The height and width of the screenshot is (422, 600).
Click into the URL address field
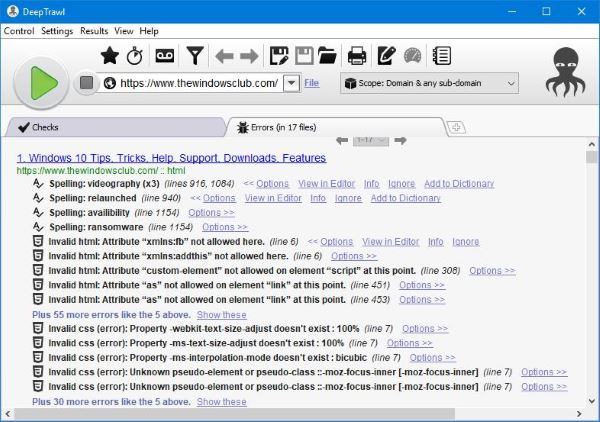(x=199, y=83)
